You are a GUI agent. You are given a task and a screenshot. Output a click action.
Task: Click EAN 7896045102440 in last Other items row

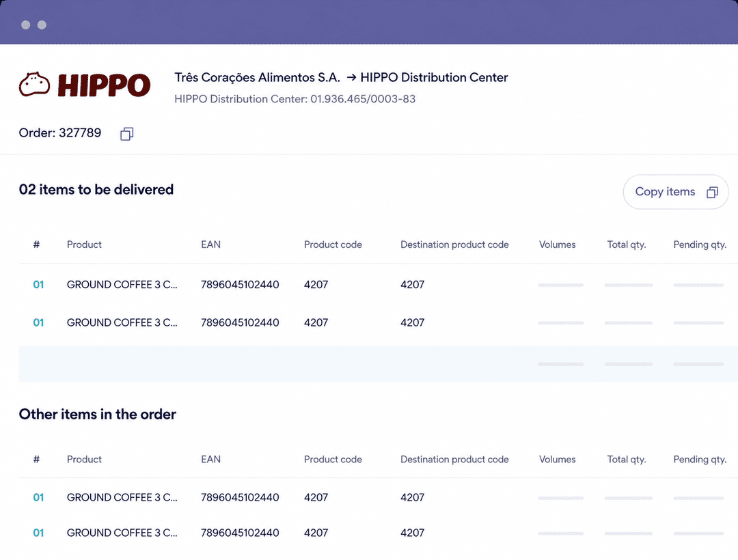240,533
